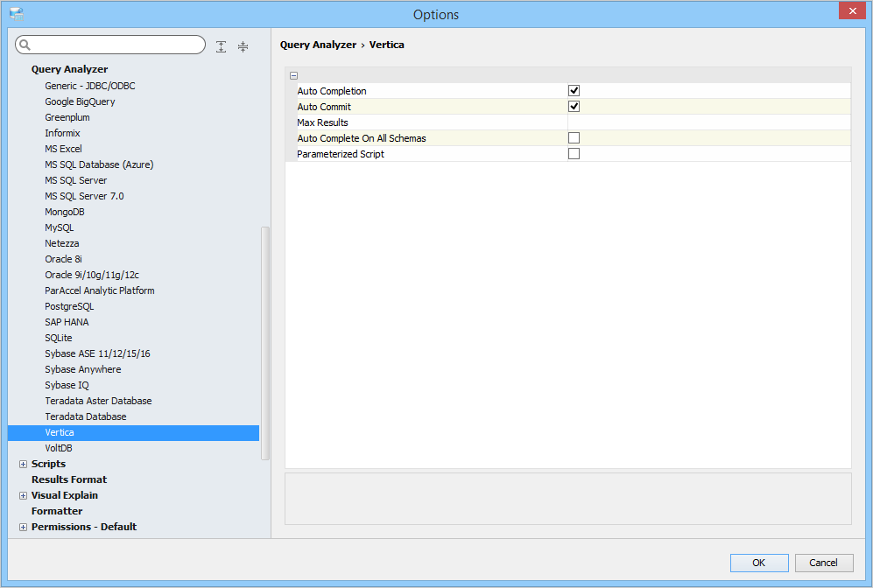Close the Options dialog window
This screenshot has height=588, width=873.
(x=852, y=10)
